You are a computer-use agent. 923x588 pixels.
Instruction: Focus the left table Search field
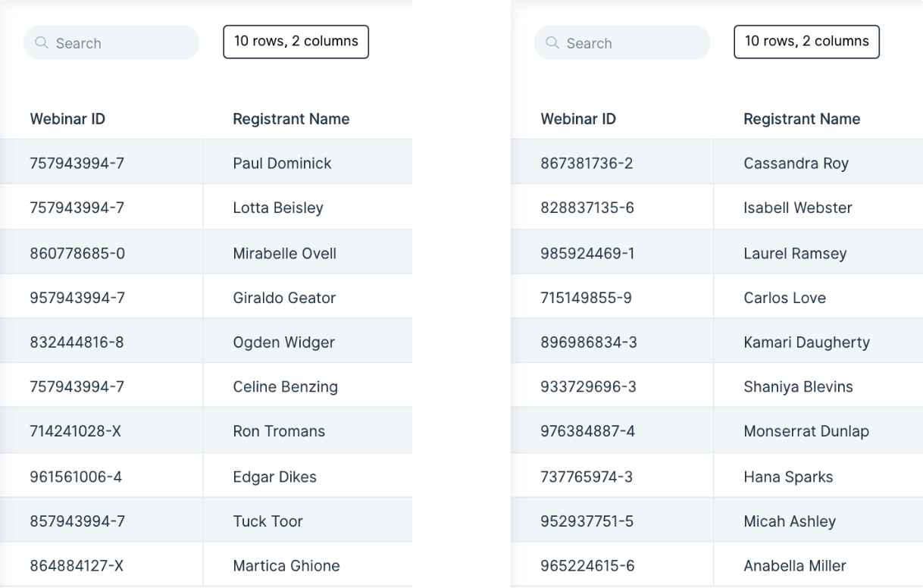pos(111,43)
